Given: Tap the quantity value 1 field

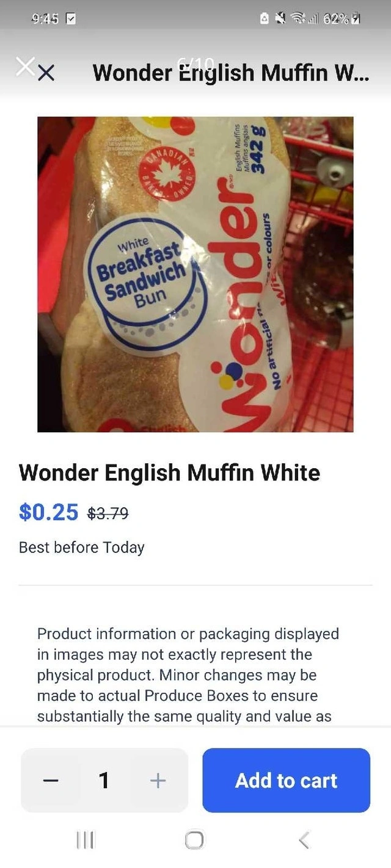Looking at the screenshot, I should point(104,780).
